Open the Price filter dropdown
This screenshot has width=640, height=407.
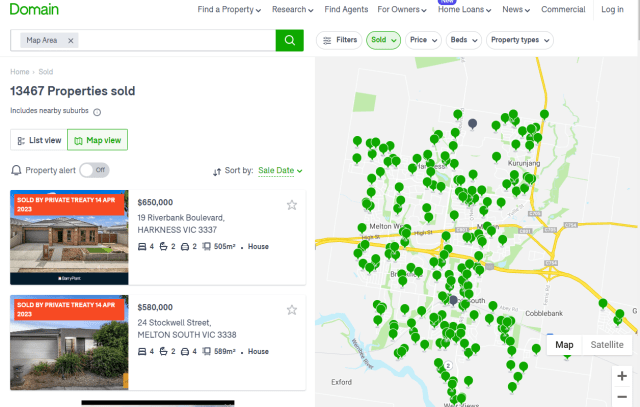tap(423, 40)
